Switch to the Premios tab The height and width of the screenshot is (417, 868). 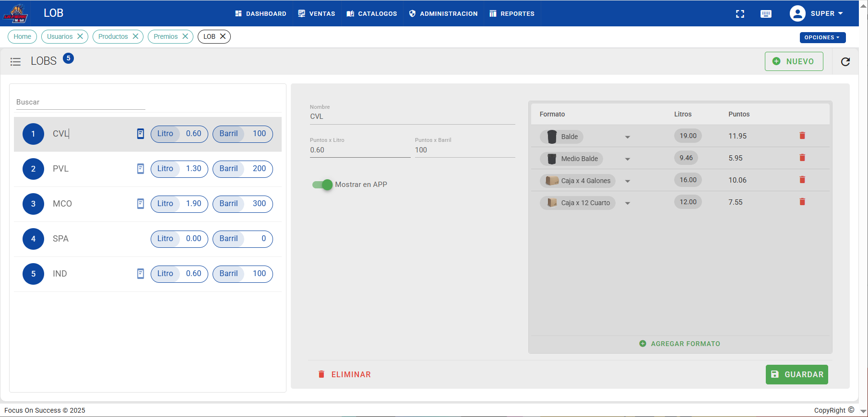tap(166, 36)
